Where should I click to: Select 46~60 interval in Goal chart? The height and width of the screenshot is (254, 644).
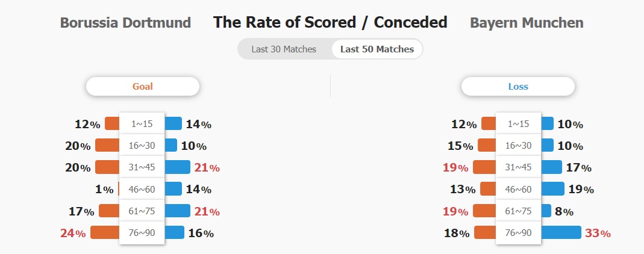(x=142, y=189)
